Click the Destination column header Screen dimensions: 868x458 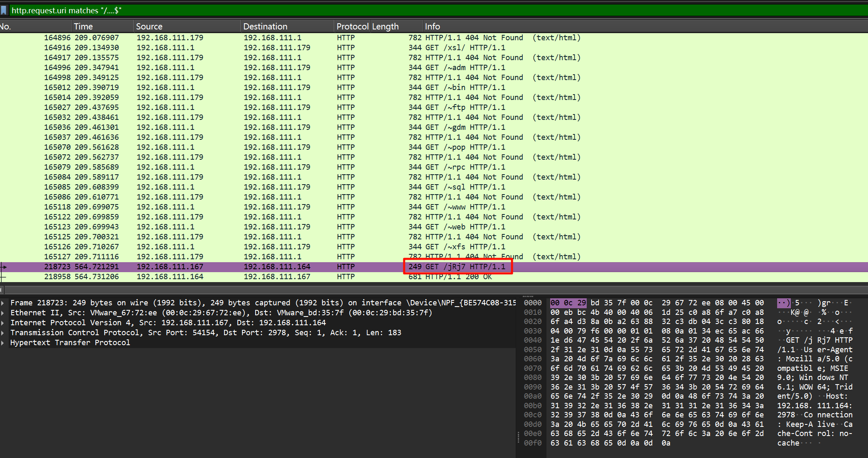click(x=265, y=27)
